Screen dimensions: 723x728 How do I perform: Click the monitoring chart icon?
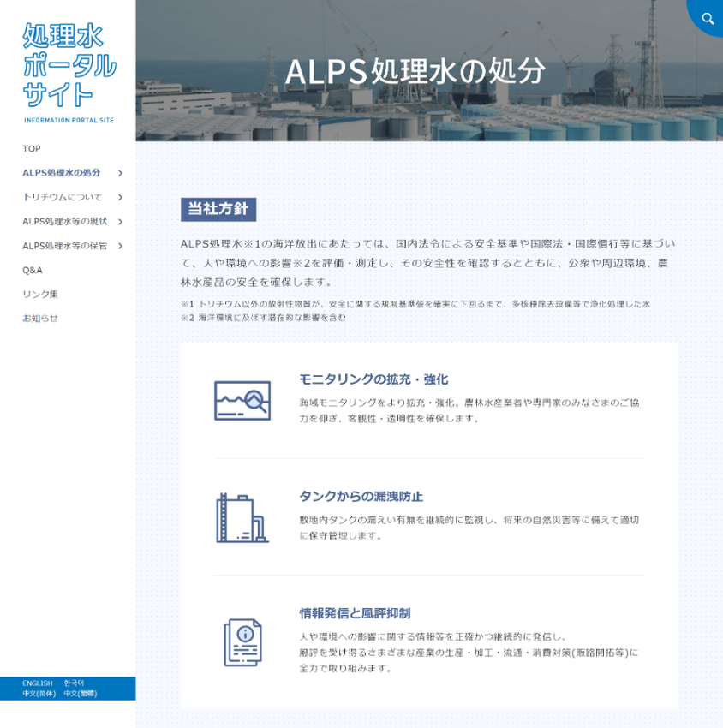click(x=242, y=398)
